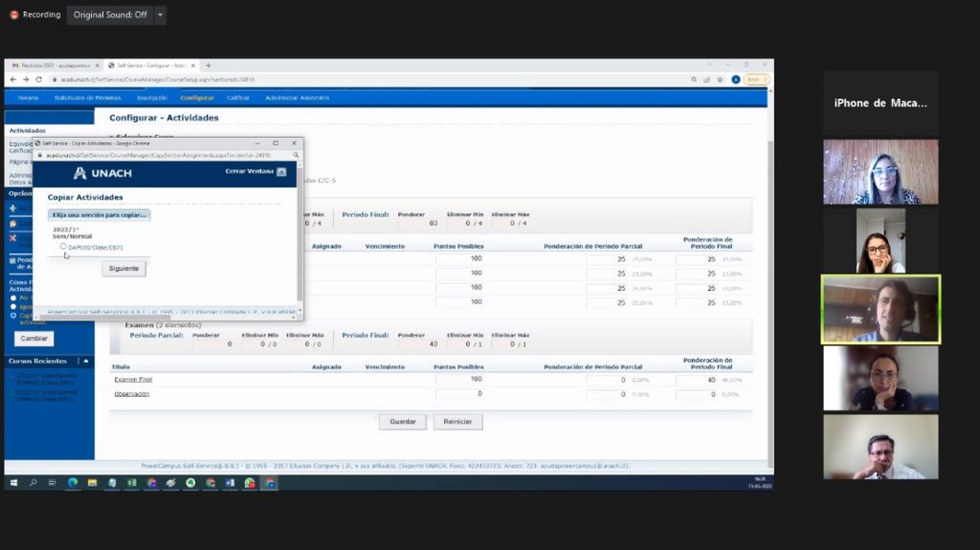Collapse the Cursos Recientes panel
Viewport: 980px width, 550px height.
pyautogui.click(x=86, y=362)
